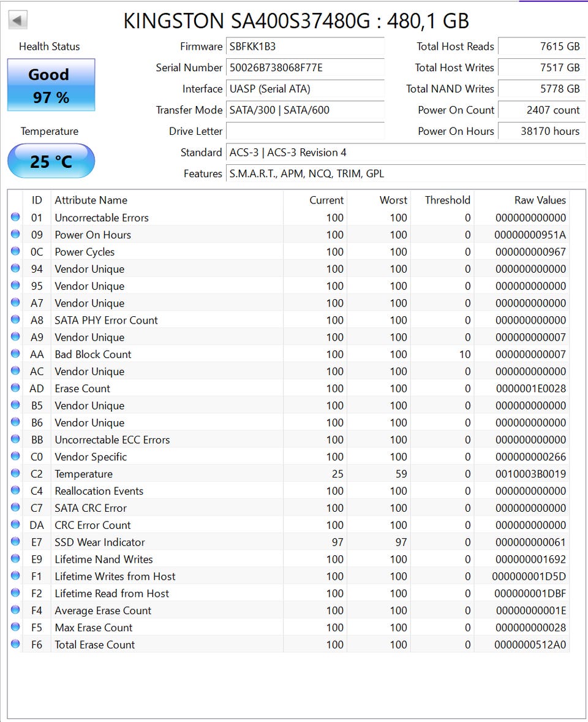Select the Lifetime Writes from Host attribute name

coord(115,577)
